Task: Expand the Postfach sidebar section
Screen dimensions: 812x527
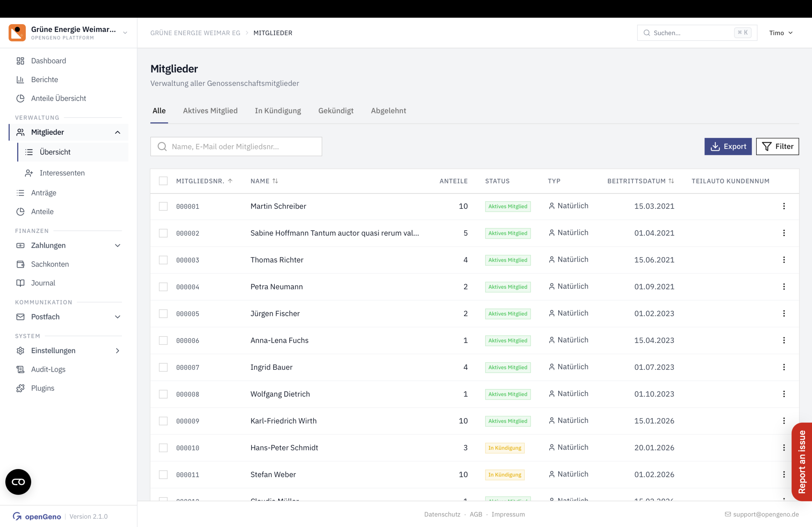Action: point(118,317)
